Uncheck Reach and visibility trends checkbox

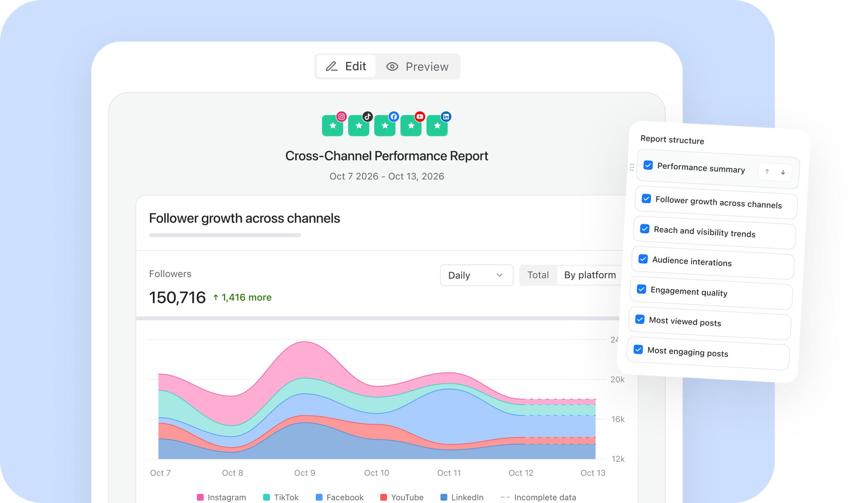644,229
